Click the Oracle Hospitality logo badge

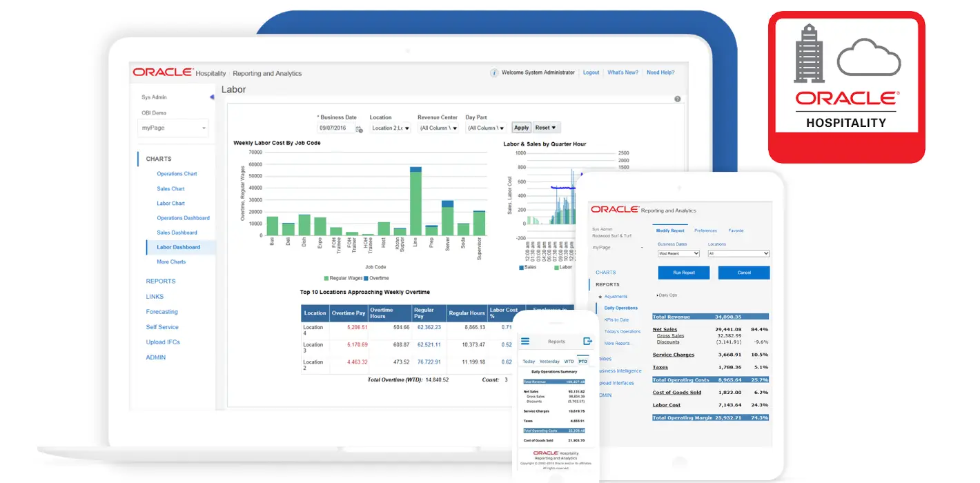[846, 87]
